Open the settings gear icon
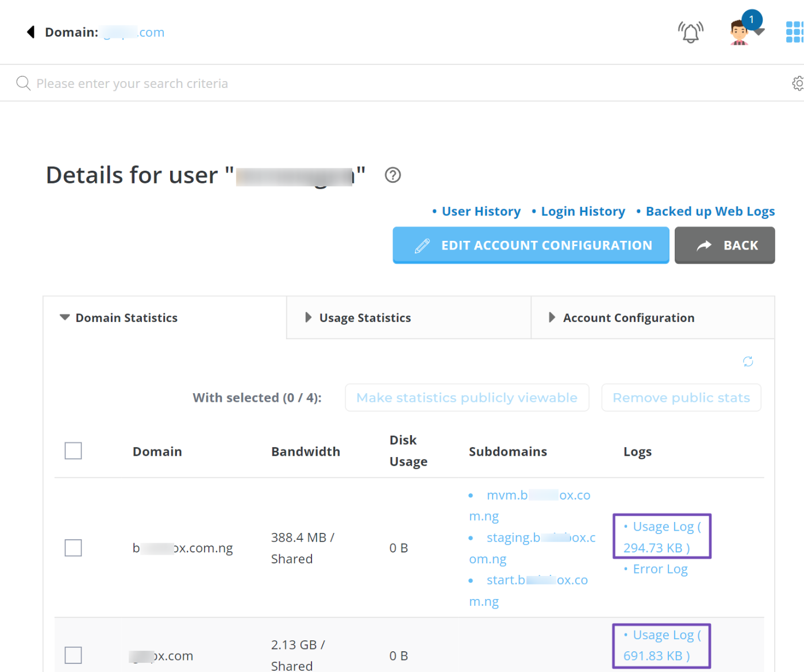The height and width of the screenshot is (672, 804). coord(798,83)
